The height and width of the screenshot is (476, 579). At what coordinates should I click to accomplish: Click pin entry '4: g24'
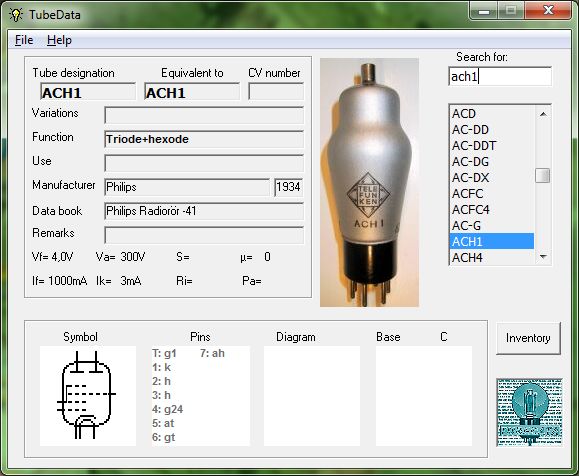[167, 409]
